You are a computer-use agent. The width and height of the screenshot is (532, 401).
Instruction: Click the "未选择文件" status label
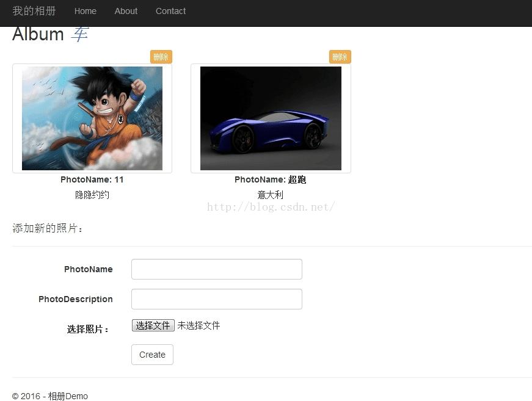(198, 325)
